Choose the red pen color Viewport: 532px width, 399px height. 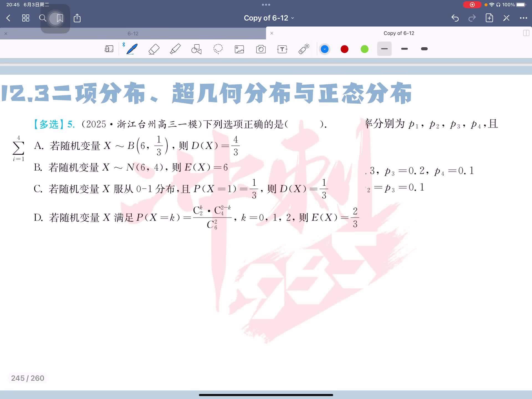pyautogui.click(x=344, y=49)
